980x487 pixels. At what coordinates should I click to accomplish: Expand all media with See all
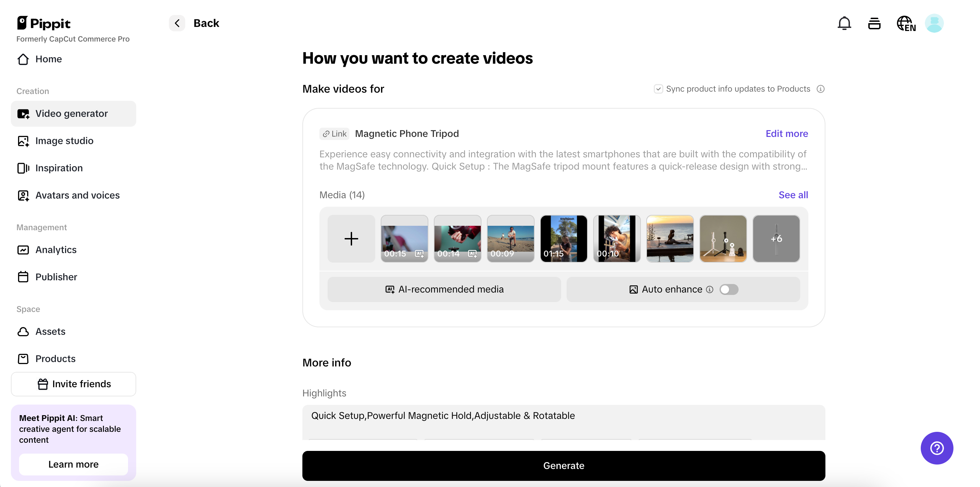pyautogui.click(x=793, y=195)
